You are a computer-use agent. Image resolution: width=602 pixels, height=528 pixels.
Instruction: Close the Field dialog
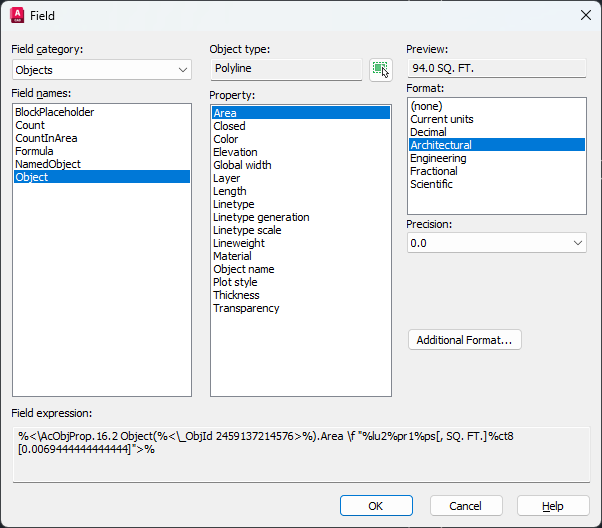click(585, 15)
